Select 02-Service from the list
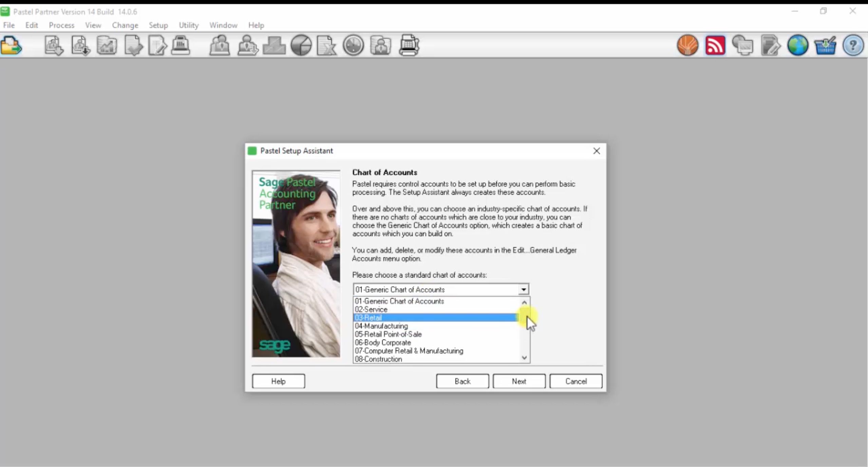Image resolution: width=868 pixels, height=467 pixels. [x=371, y=309]
